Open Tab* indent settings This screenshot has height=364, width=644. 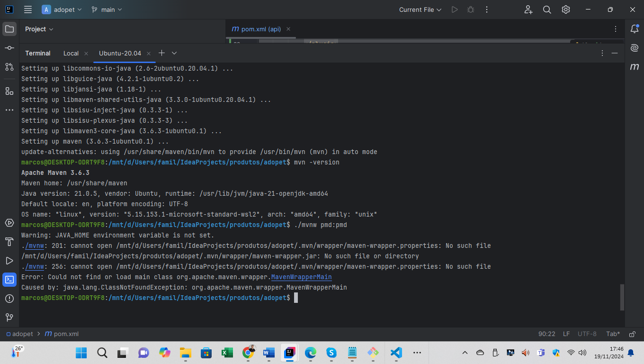click(x=613, y=334)
